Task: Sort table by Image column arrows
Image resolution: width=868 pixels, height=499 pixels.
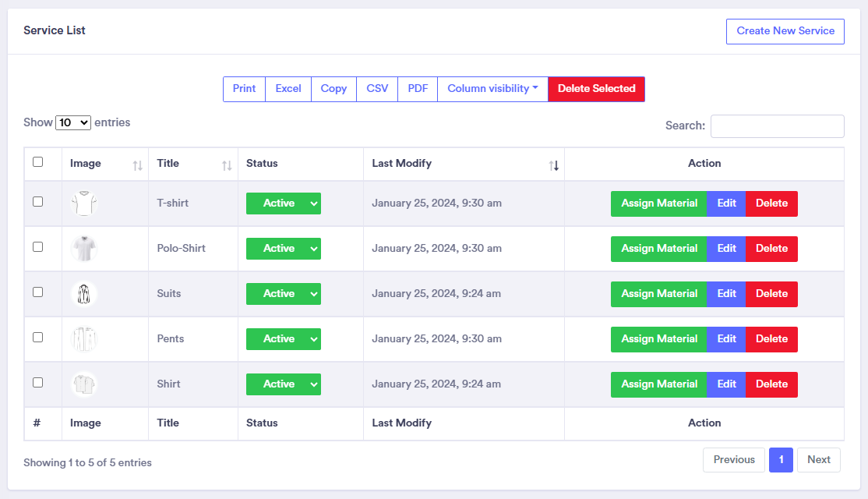Action: (x=137, y=165)
